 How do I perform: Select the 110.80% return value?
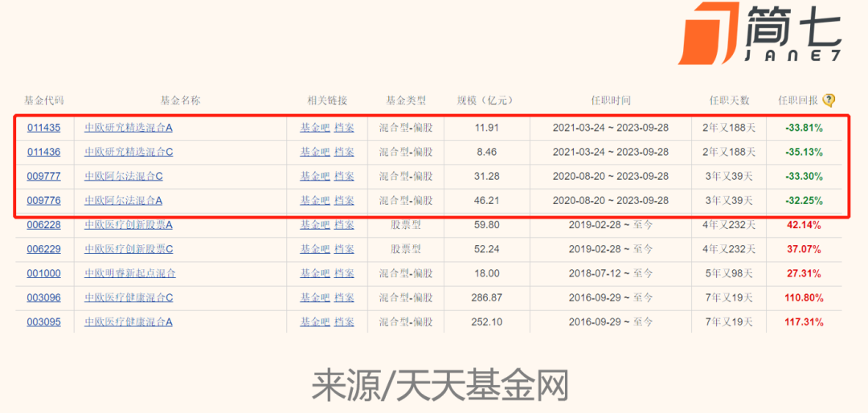point(804,298)
